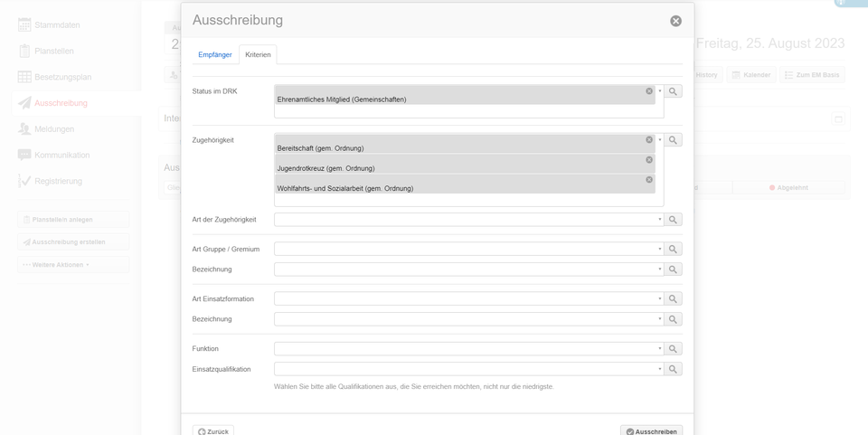The image size is (868, 435).
Task: Open Registrierung in sidebar
Action: click(x=58, y=181)
